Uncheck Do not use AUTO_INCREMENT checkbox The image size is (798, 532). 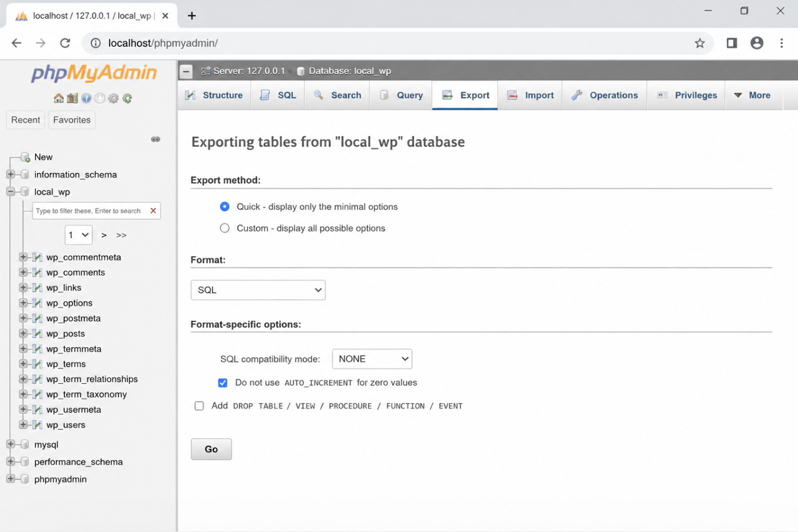223,383
